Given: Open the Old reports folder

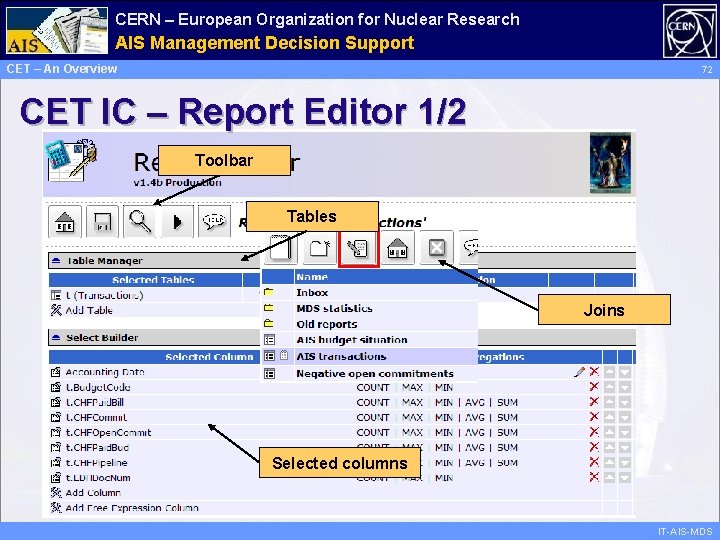Looking at the screenshot, I should (326, 324).
